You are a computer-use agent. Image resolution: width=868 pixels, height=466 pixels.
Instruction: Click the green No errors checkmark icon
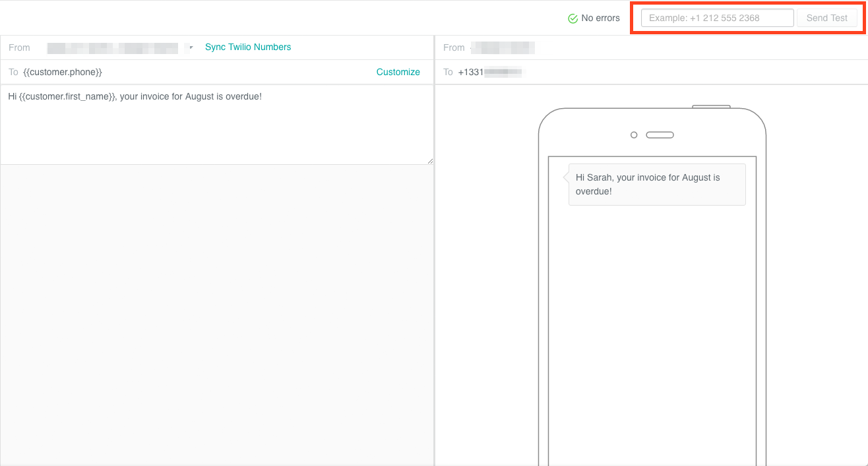[x=573, y=18]
